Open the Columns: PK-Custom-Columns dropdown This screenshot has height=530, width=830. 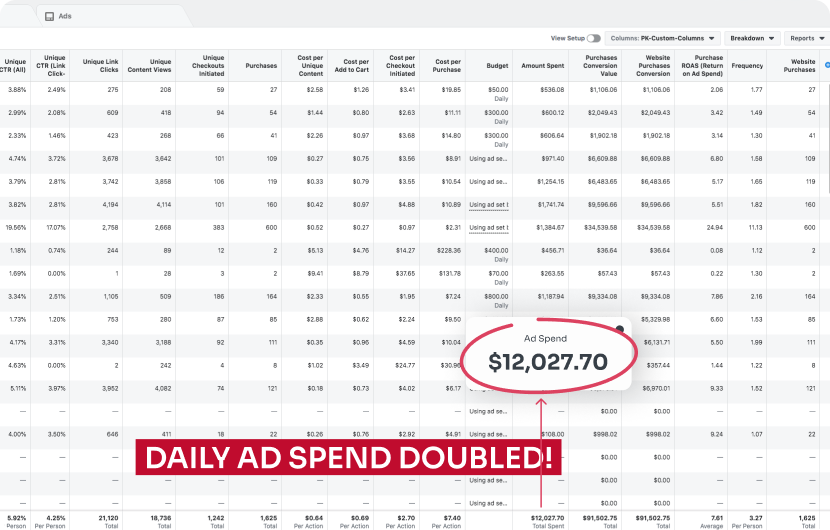(661, 38)
